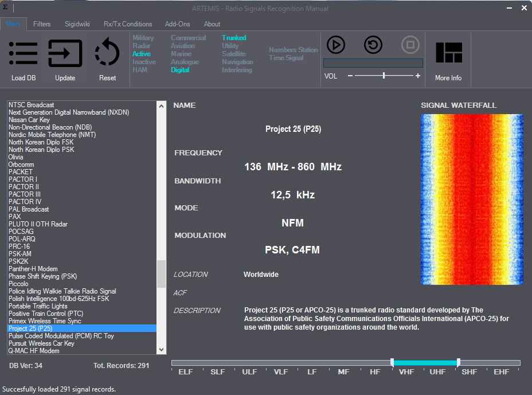Image resolution: width=532 pixels, height=395 pixels.
Task: Decrease volume with the minus icon
Action: (x=350, y=76)
